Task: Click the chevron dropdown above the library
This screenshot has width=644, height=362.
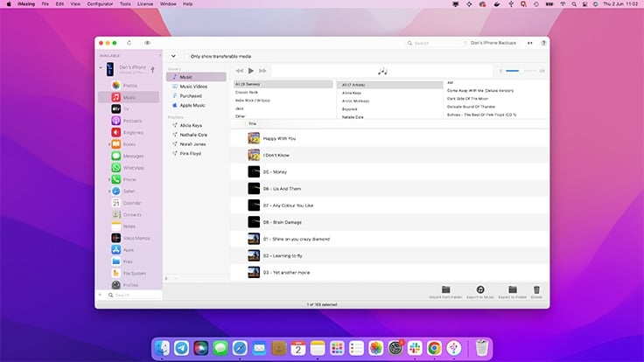Action: pyautogui.click(x=173, y=56)
